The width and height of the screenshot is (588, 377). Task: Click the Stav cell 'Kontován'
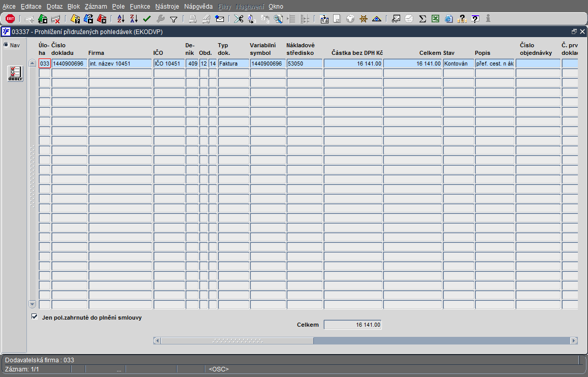pyautogui.click(x=458, y=64)
